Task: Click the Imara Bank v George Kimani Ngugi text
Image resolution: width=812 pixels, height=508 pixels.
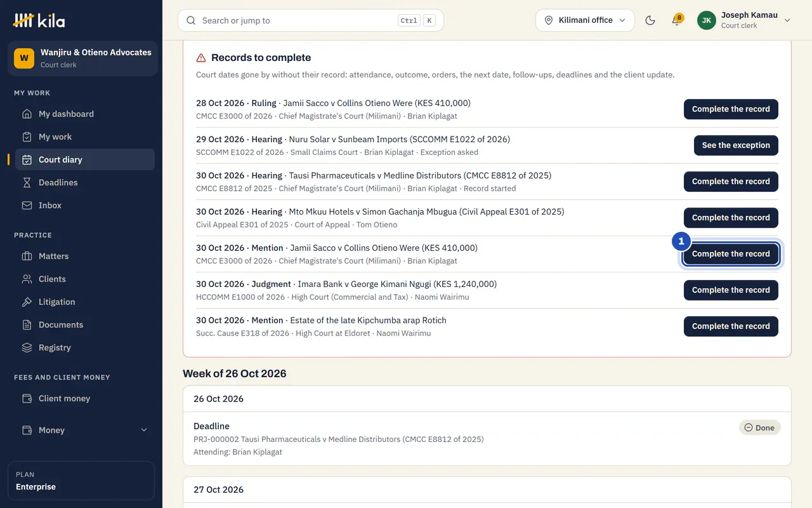Action: pyautogui.click(x=397, y=284)
